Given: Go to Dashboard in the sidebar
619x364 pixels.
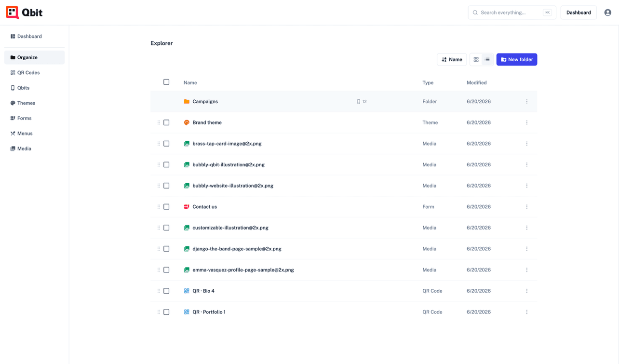Looking at the screenshot, I should pos(34,37).
